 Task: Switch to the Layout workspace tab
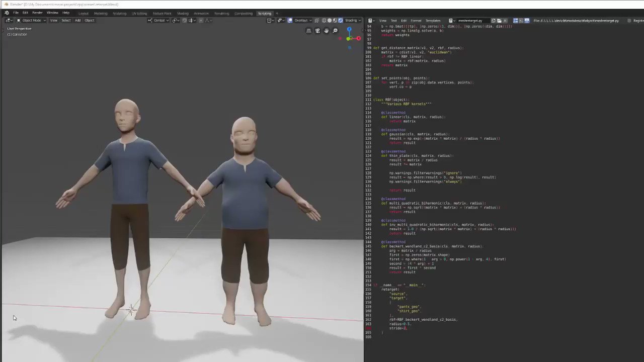point(83,13)
